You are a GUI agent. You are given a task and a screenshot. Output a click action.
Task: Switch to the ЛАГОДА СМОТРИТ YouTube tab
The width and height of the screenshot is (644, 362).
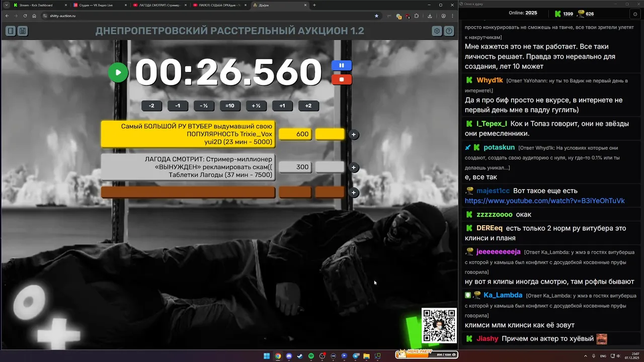point(159,5)
